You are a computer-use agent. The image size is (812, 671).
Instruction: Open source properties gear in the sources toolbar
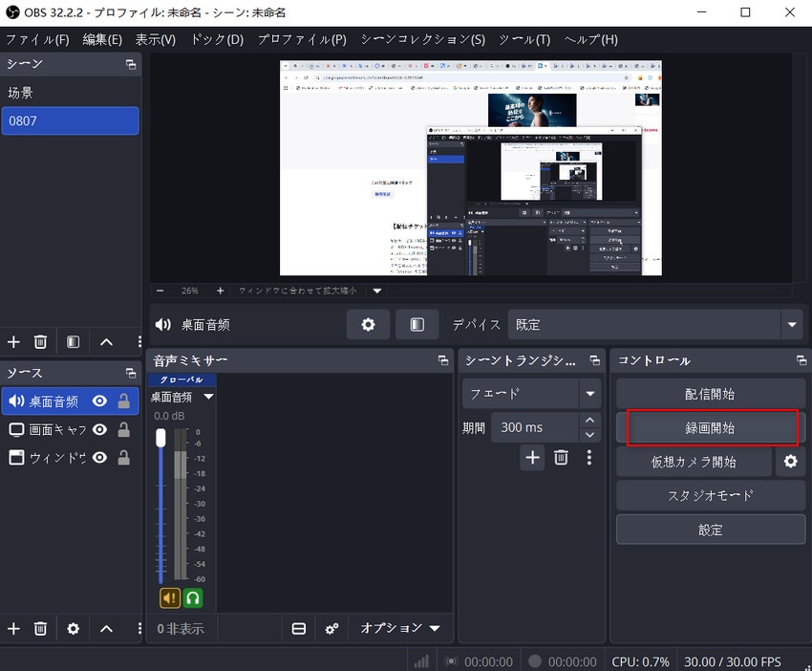pyautogui.click(x=73, y=629)
